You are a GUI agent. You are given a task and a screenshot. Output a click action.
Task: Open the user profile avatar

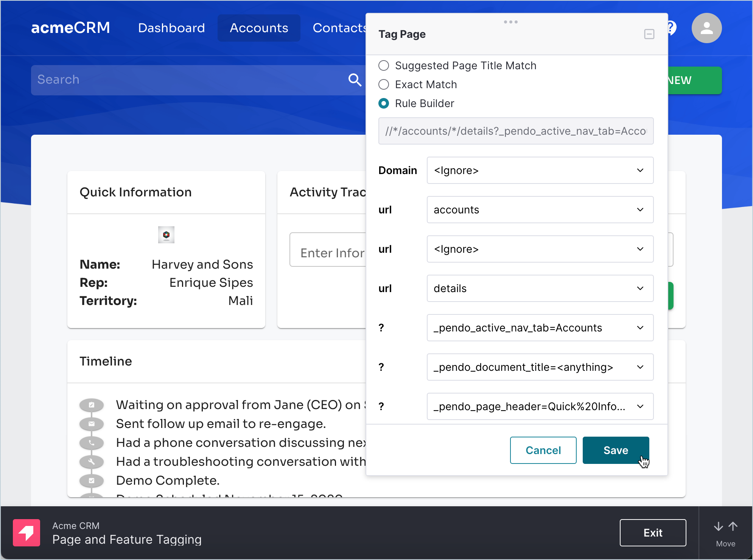(x=706, y=28)
